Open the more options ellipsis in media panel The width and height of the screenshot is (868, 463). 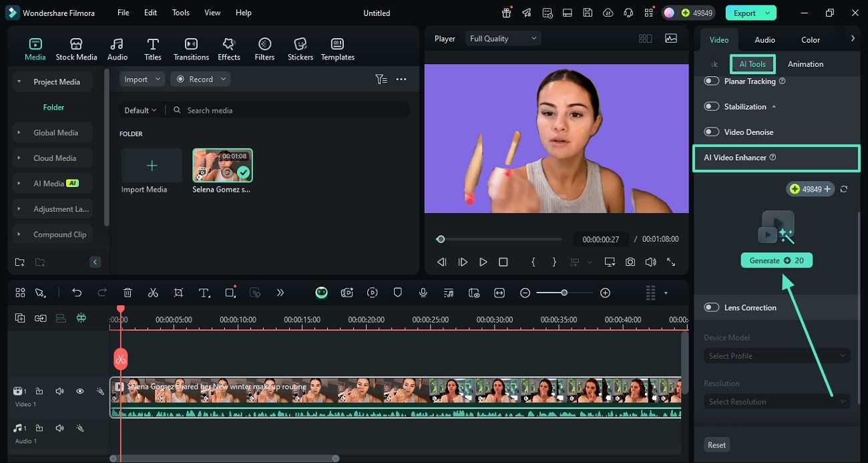401,79
